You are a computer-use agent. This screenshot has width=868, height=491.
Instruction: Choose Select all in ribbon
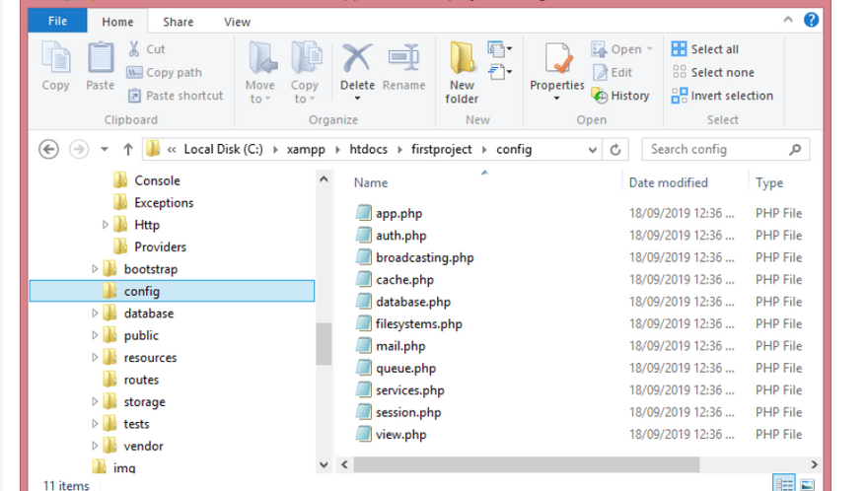(704, 49)
